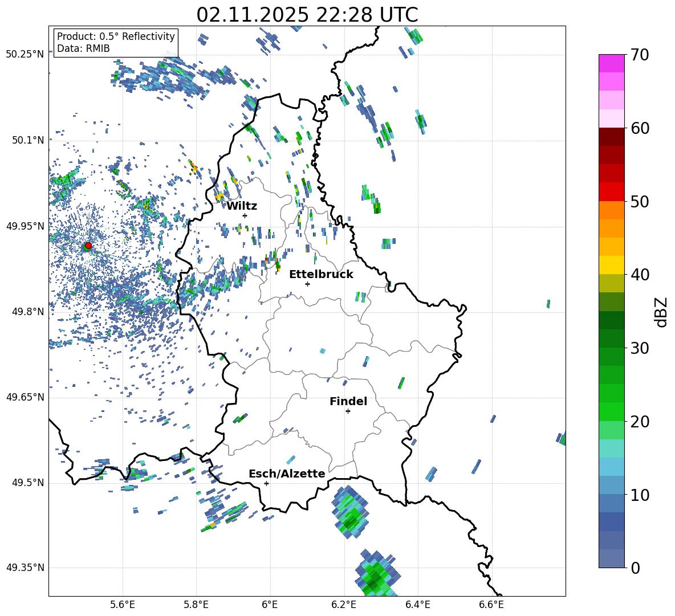Viewport: 675px width, 616px height.
Task: Click the colorbar tick label 70
Action: point(640,55)
